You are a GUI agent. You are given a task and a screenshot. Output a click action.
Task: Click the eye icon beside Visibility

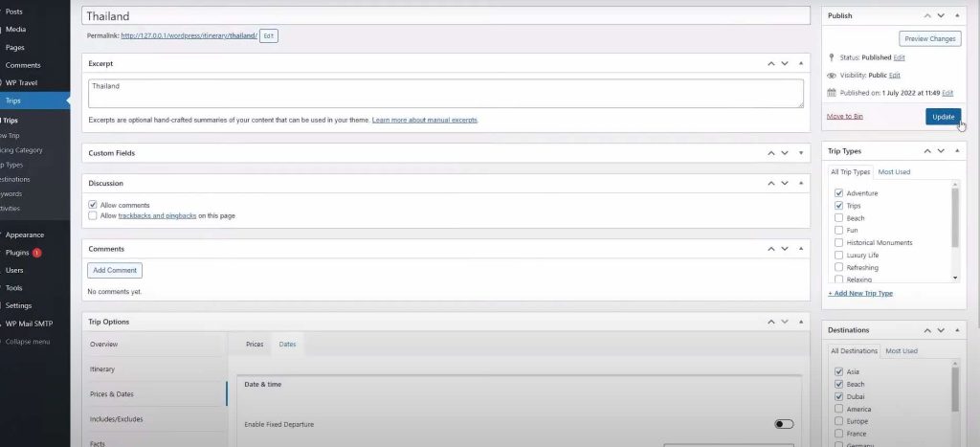click(832, 75)
